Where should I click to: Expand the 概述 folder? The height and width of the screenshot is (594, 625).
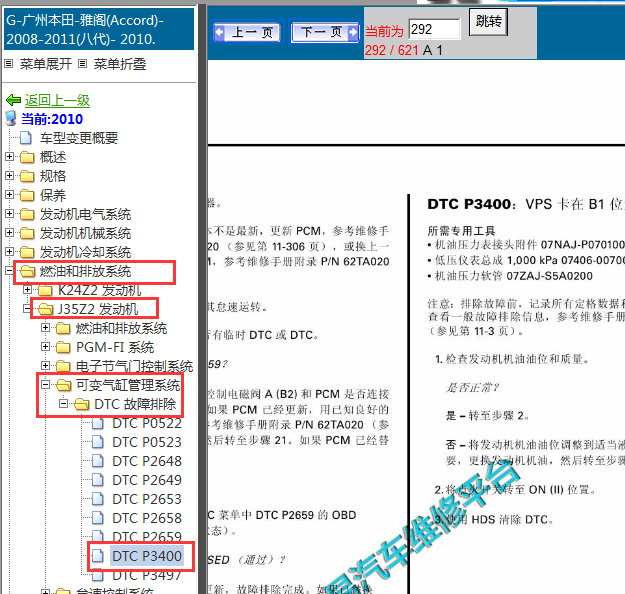9,157
